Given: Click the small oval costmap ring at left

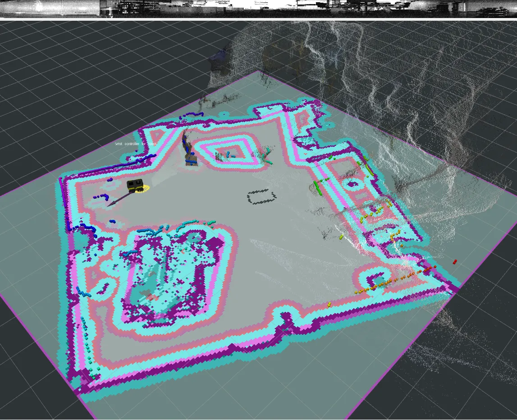Looking at the screenshot, I should click(104, 287).
